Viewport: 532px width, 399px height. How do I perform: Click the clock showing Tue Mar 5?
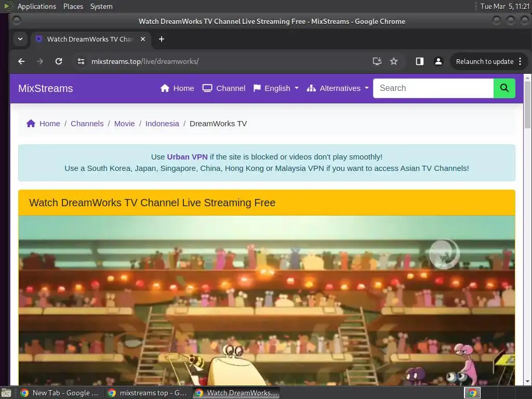coord(505,6)
